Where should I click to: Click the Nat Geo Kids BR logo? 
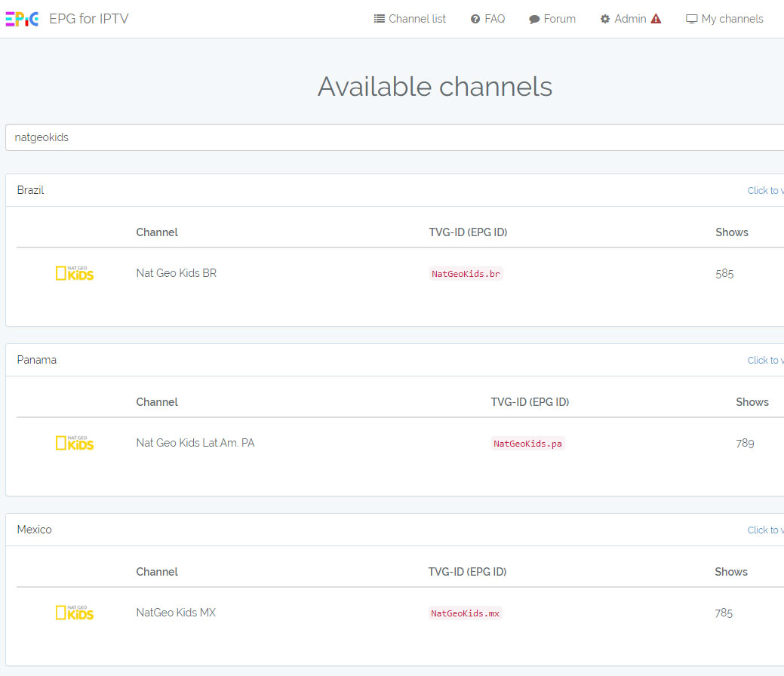75,273
